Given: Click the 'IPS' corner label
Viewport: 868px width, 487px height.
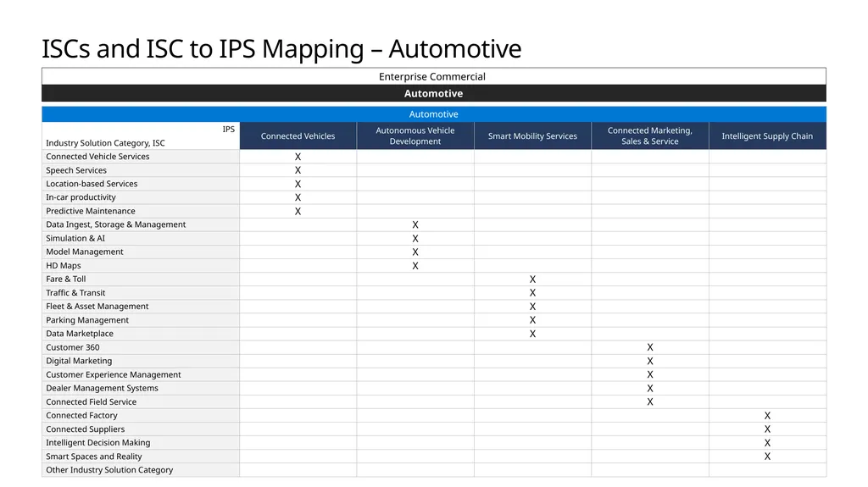Looking at the screenshot, I should pyautogui.click(x=229, y=129).
